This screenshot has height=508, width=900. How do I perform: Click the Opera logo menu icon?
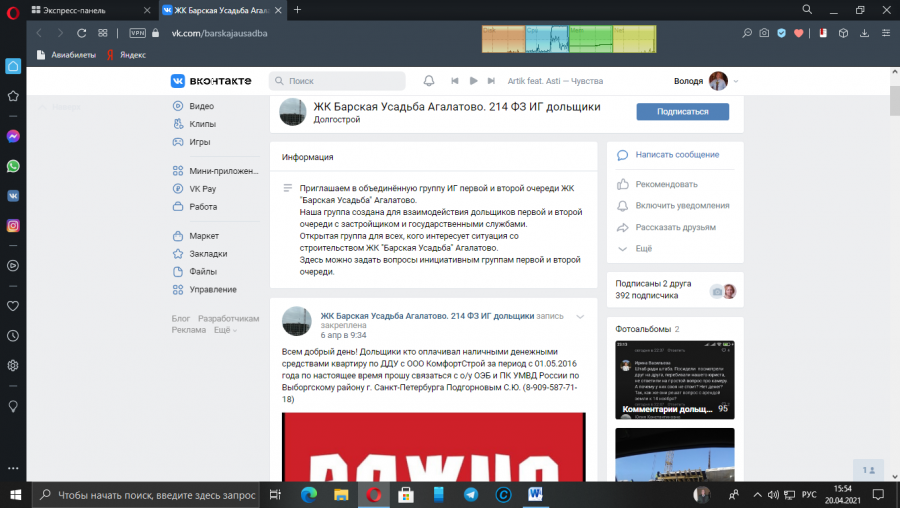tap(13, 12)
